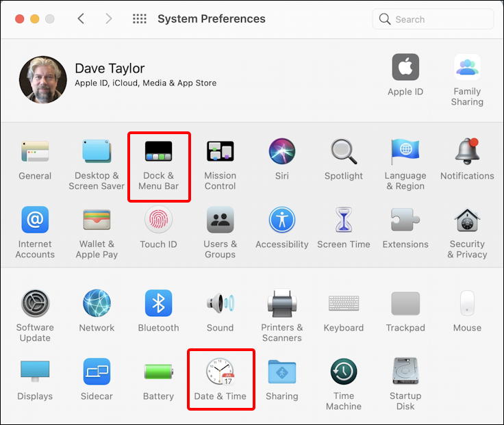Viewport: 504px width, 425px height.
Task: Go back with the left chevron
Action: point(81,18)
